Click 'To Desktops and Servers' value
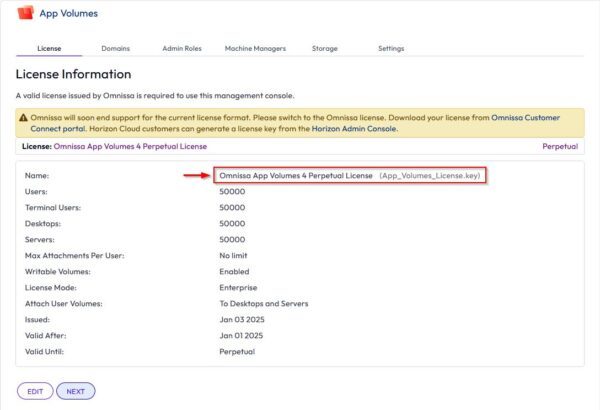 (x=264, y=304)
